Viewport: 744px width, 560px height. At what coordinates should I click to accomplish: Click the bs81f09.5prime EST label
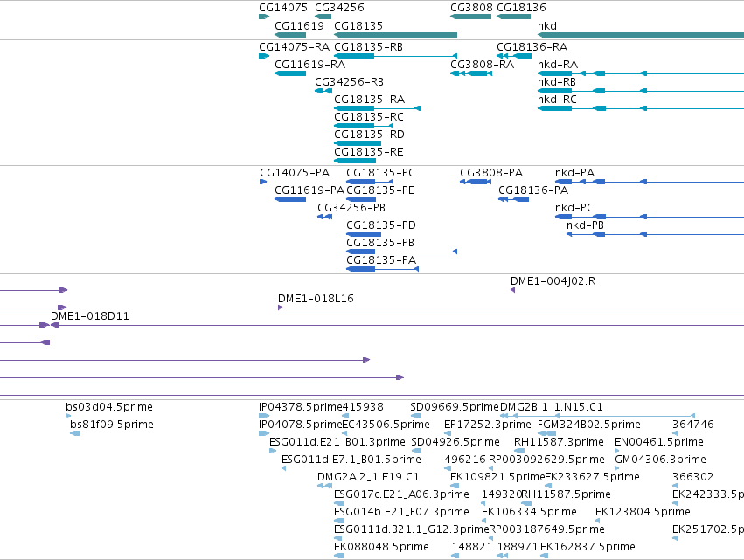[112, 425]
